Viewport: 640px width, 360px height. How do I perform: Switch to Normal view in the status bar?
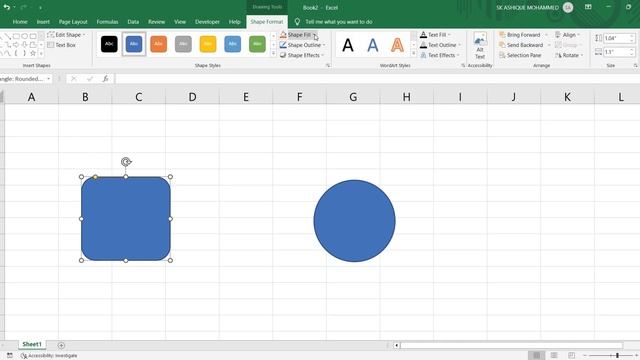click(537, 356)
